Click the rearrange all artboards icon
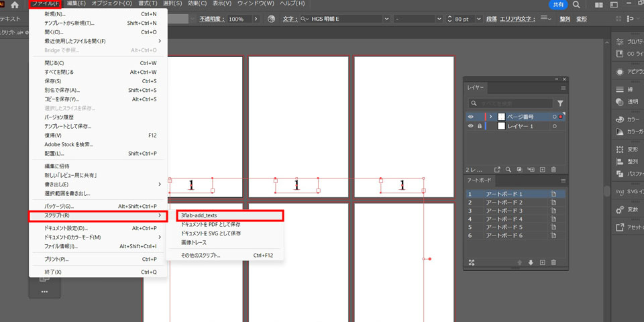644x322 pixels. [x=471, y=262]
